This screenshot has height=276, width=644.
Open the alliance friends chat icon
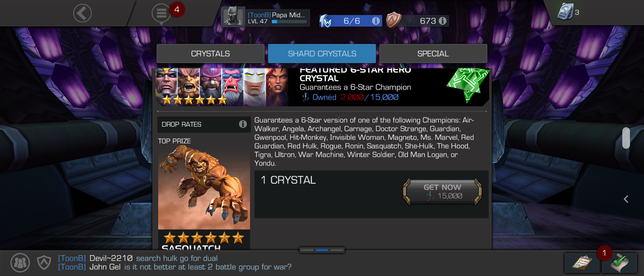coord(20,263)
